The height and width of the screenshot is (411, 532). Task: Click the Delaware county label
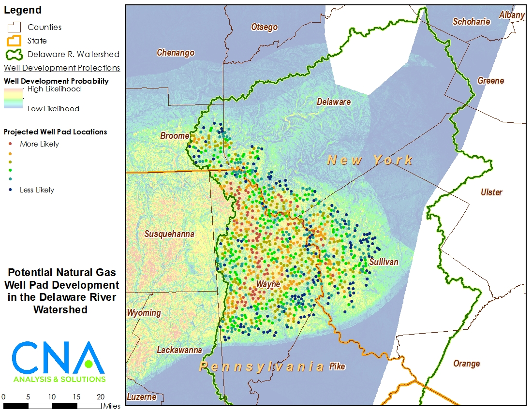tap(334, 102)
